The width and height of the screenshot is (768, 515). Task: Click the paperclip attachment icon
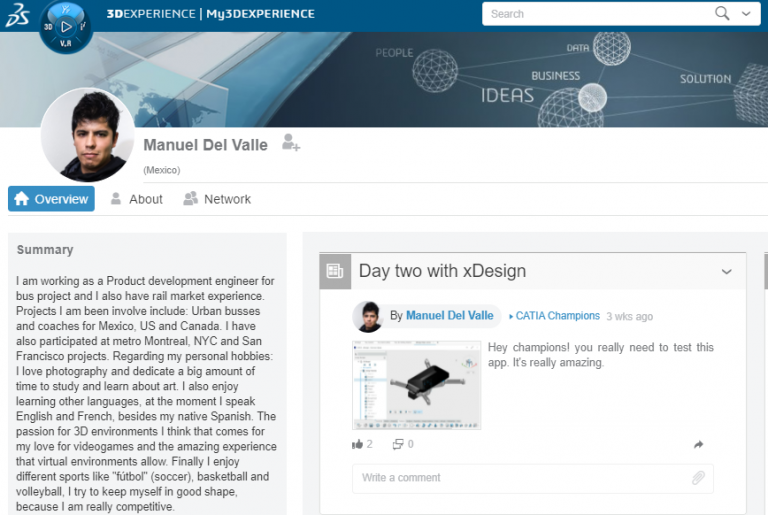pos(698,478)
